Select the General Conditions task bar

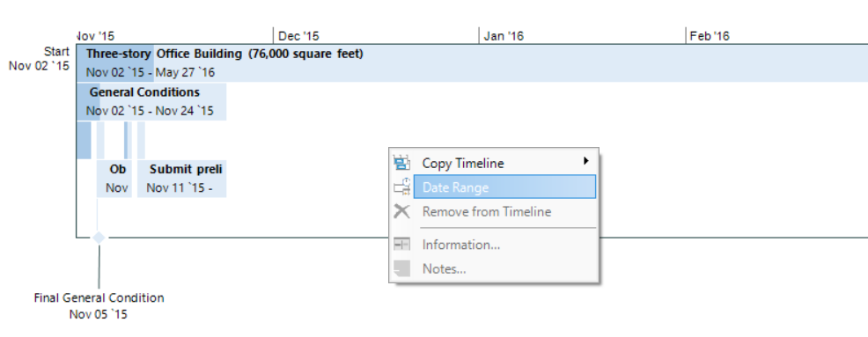[x=151, y=102]
